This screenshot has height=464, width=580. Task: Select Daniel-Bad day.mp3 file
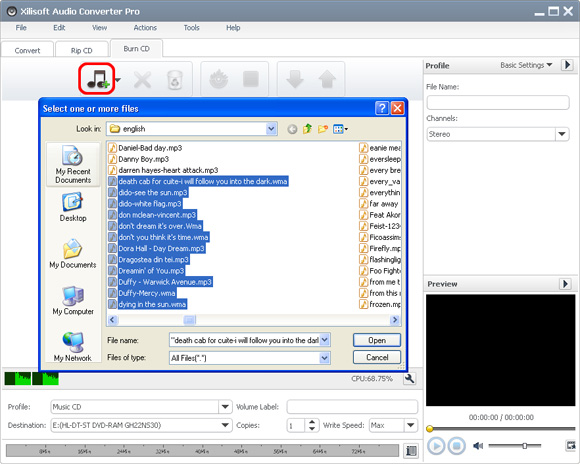pos(145,148)
